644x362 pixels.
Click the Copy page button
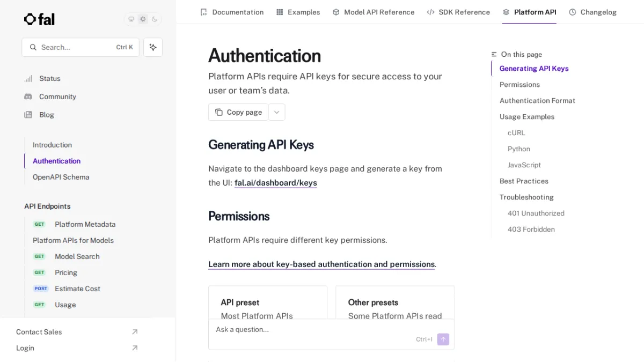click(238, 112)
